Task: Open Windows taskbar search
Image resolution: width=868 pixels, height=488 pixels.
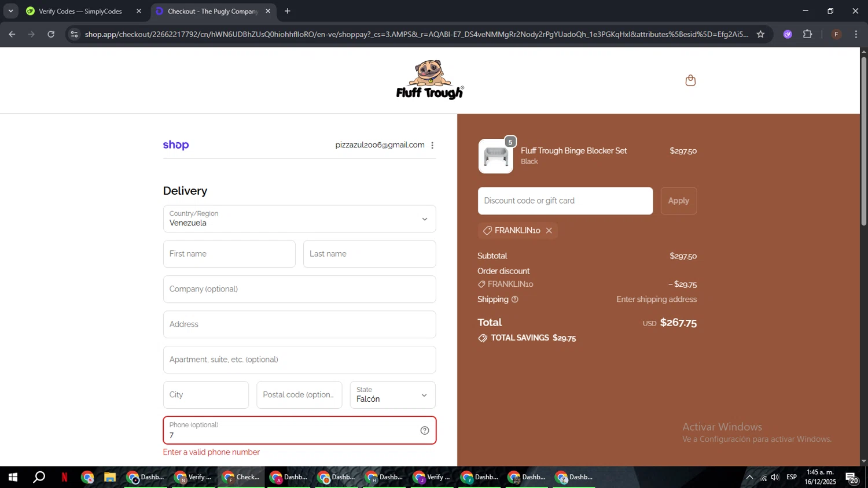Action: (x=39, y=477)
